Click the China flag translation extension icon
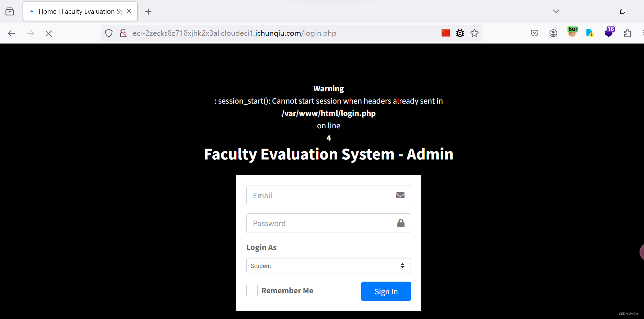The height and width of the screenshot is (319, 644). pos(445,33)
